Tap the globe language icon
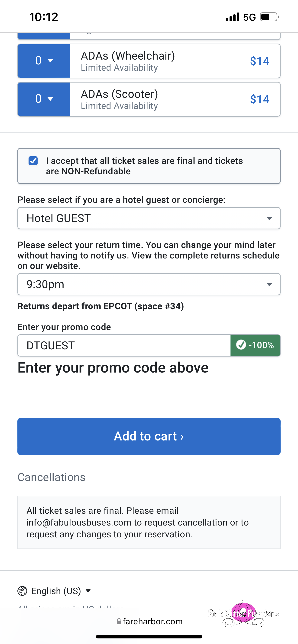The height and width of the screenshot is (644, 298). (22, 591)
